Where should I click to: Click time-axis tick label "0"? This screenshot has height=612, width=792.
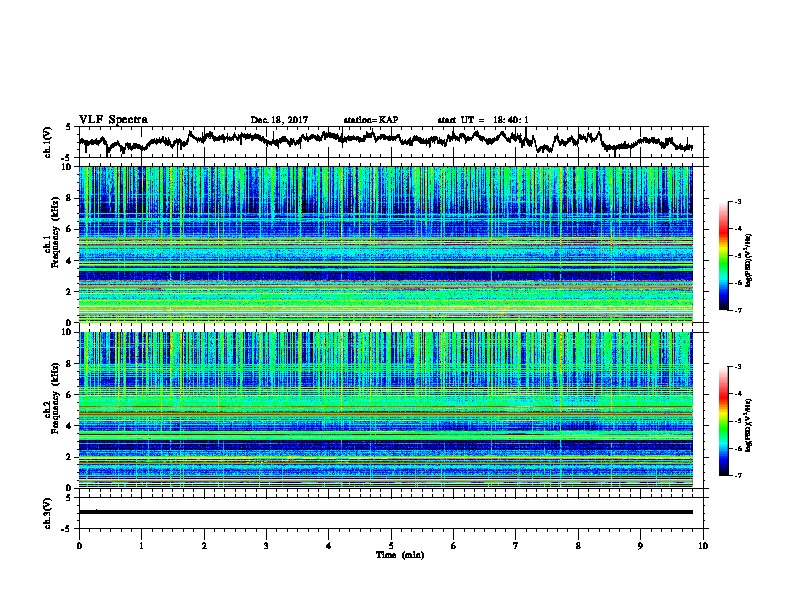click(79, 546)
